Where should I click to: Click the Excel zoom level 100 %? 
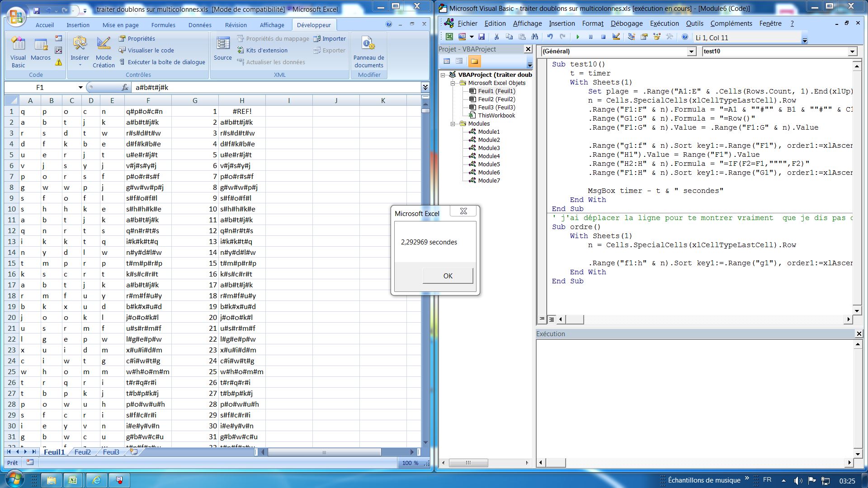(x=410, y=463)
